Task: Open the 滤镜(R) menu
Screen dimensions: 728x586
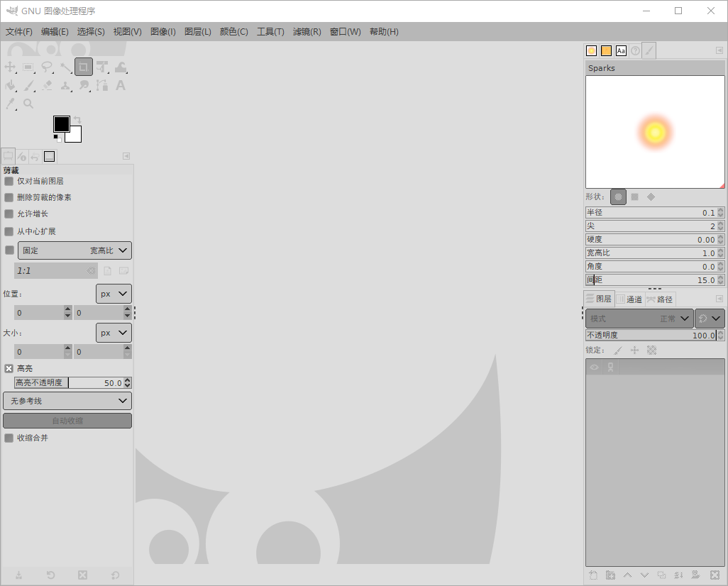Action: (x=307, y=32)
